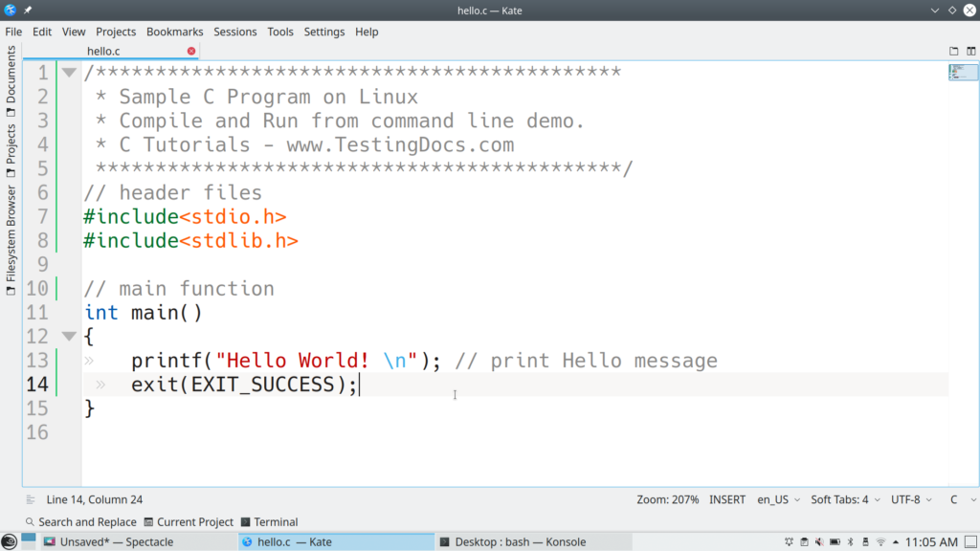Viewport: 980px width, 551px height.
Task: Open the Sessions menu
Action: tap(234, 32)
